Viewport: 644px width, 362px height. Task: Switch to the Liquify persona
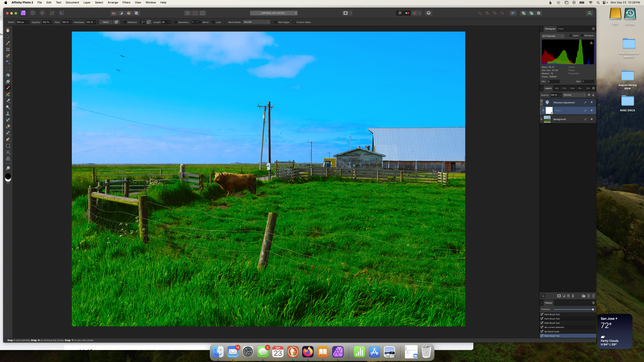(x=33, y=13)
